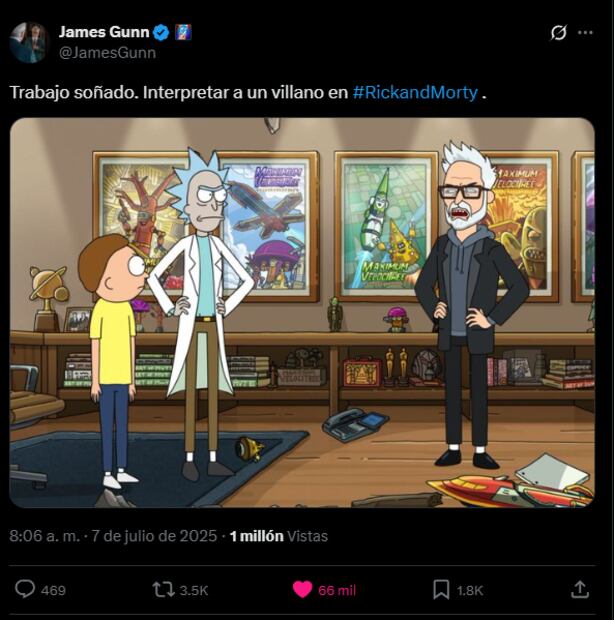Follow the #RickandMorty hashtag link

[x=415, y=93]
